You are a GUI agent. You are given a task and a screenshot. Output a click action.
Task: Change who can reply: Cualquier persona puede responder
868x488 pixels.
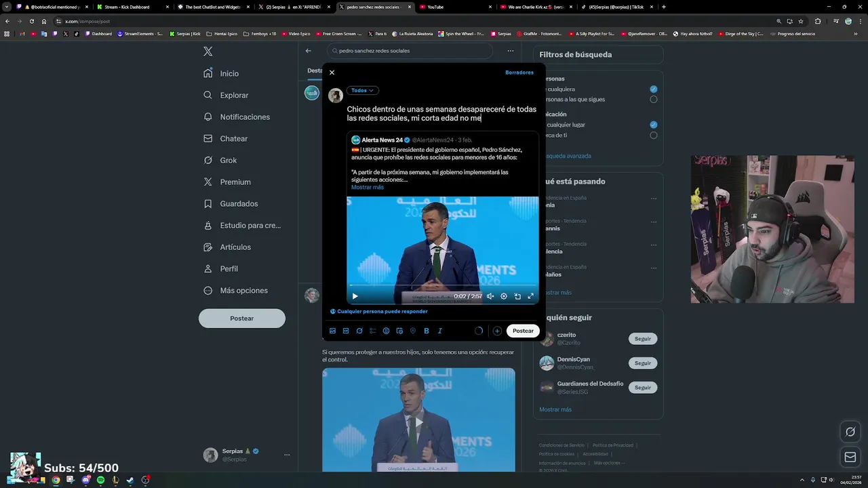point(378,311)
